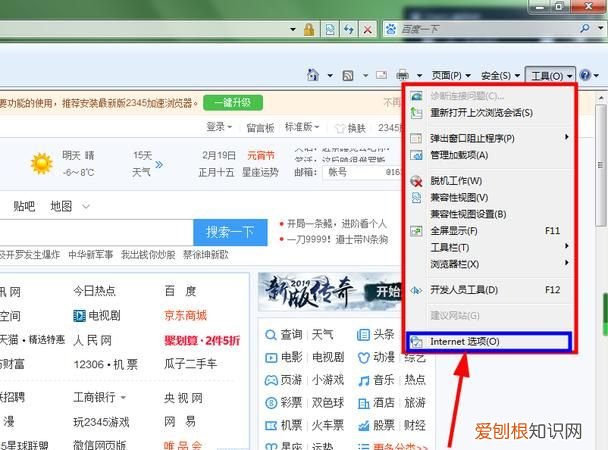Click the 地图 search tab
Screen dimensions: 608x450
61,206
